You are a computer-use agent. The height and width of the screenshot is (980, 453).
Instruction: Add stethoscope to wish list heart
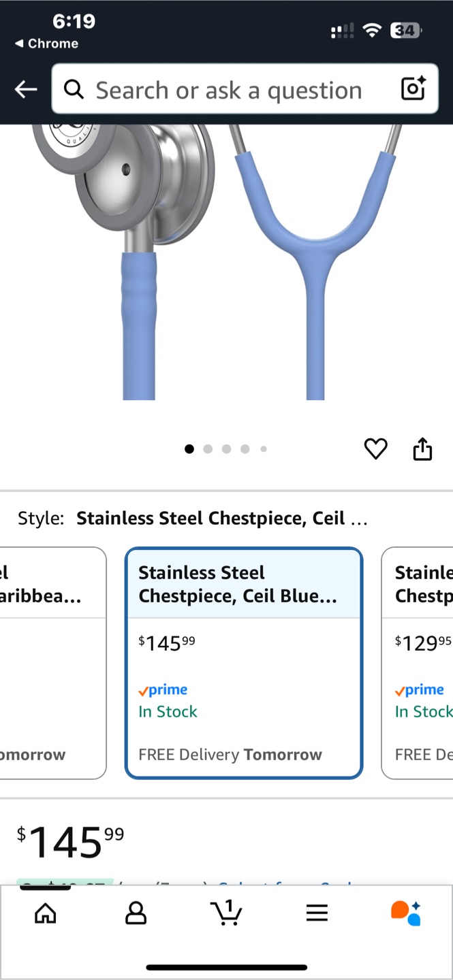point(375,448)
